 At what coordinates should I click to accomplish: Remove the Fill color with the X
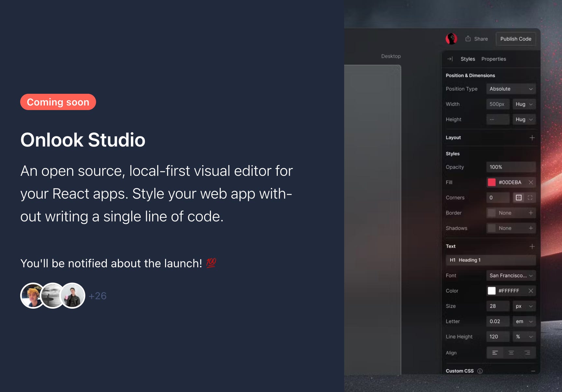[x=531, y=182]
